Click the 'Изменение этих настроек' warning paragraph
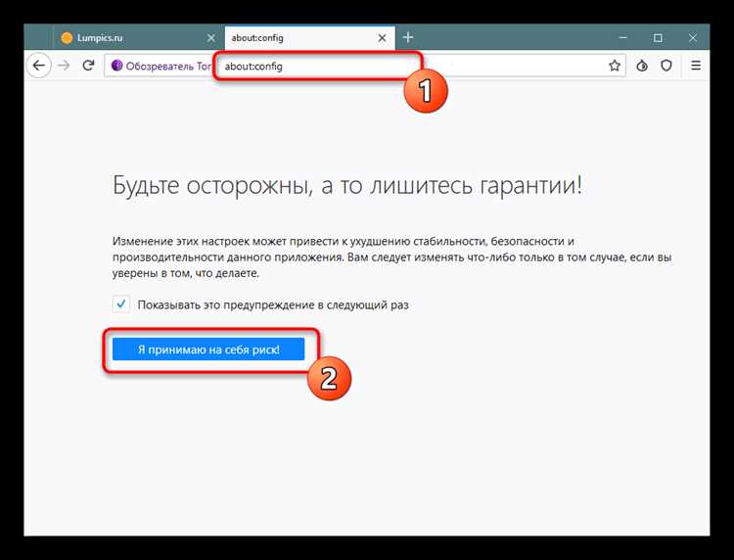The height and width of the screenshot is (560, 734). tap(392, 257)
